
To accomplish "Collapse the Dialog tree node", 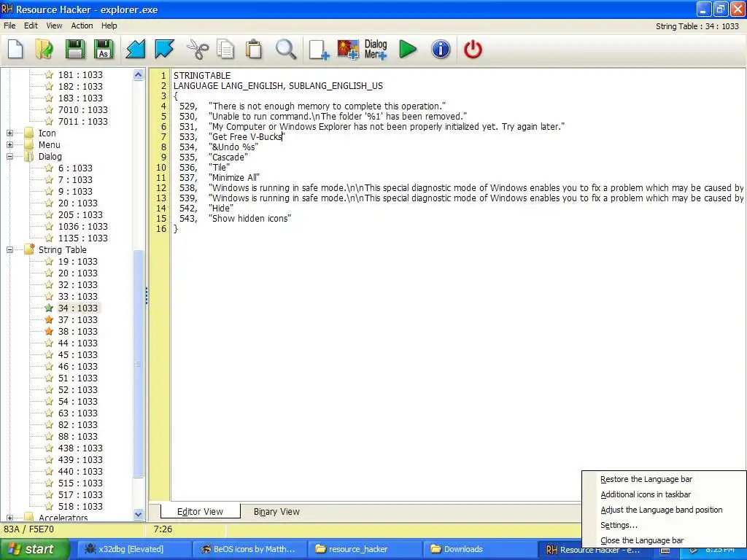I will [9, 157].
